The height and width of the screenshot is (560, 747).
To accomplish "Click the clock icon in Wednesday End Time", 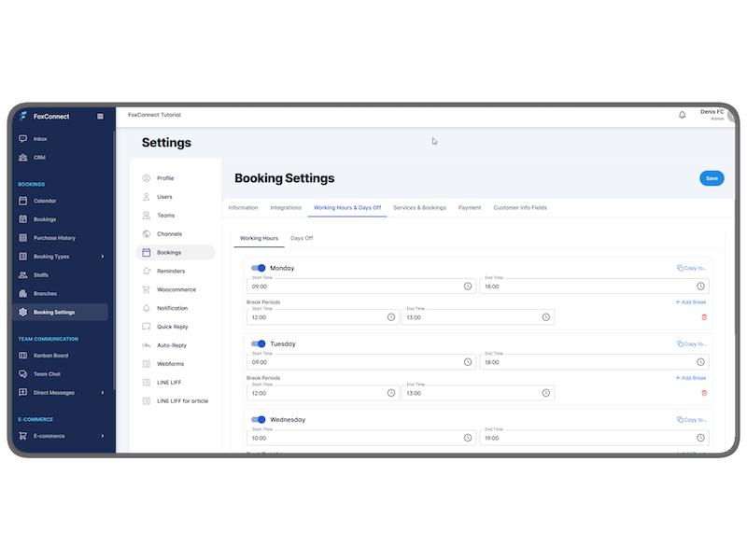I will tap(700, 438).
